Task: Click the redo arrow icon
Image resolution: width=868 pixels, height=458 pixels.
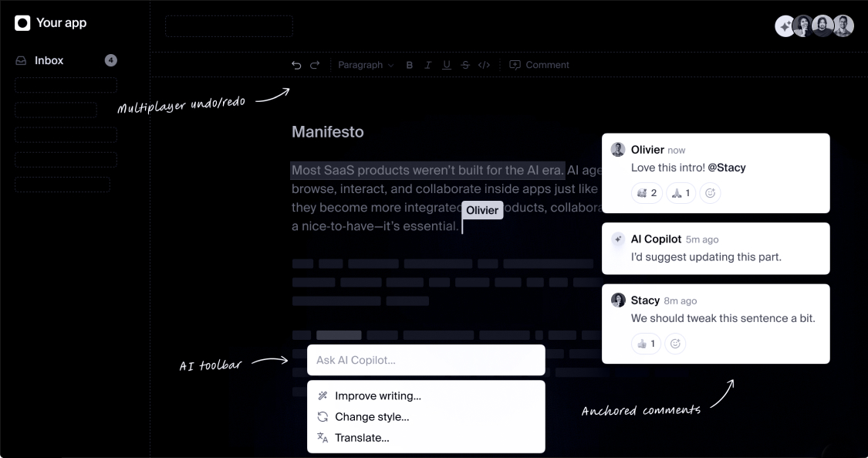Action: [x=315, y=66]
